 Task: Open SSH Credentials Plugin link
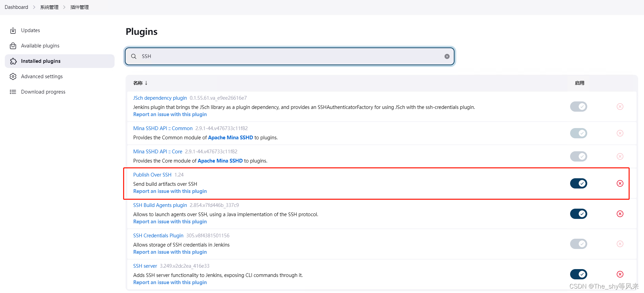158,236
